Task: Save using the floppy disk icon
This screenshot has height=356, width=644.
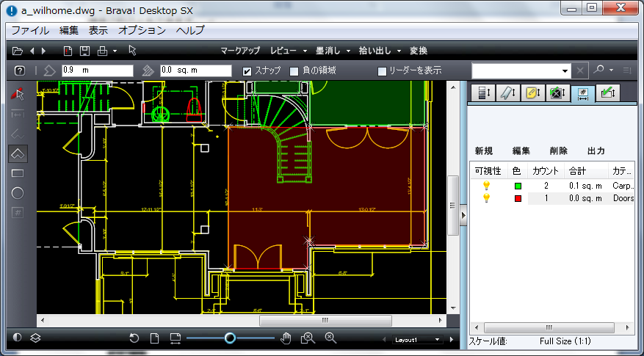Action: click(84, 51)
